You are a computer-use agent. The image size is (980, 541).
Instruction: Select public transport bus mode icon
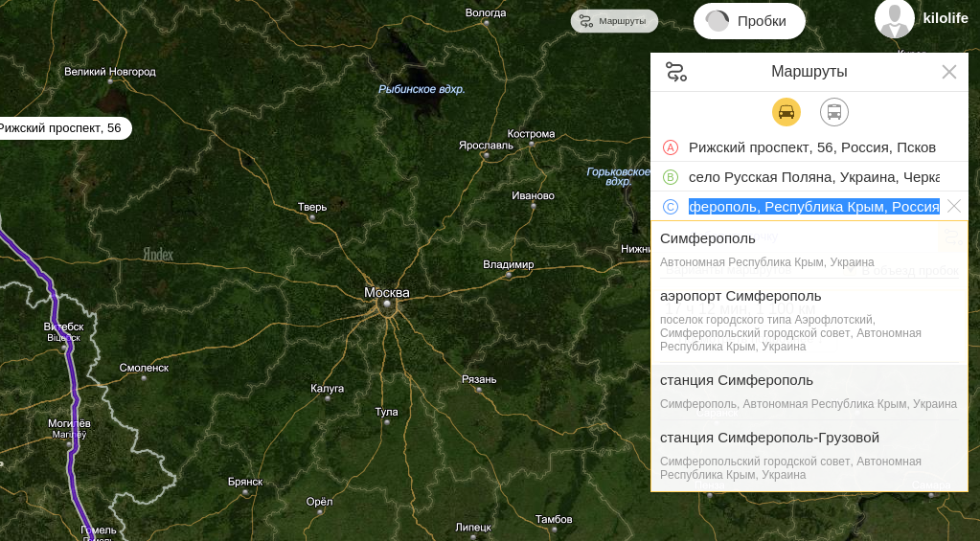click(833, 112)
